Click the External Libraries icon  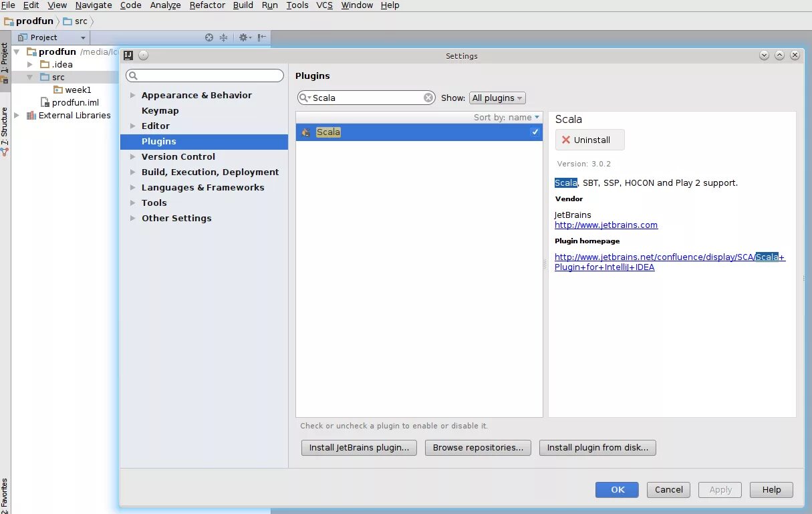[x=31, y=115]
